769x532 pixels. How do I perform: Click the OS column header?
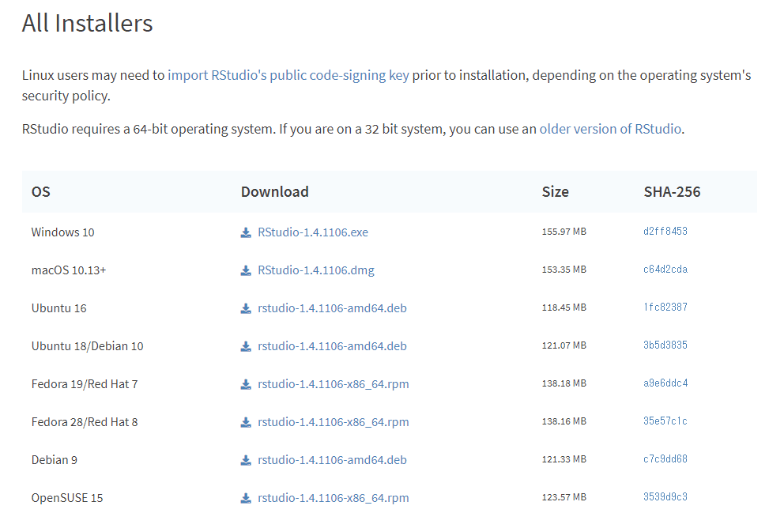[41, 192]
